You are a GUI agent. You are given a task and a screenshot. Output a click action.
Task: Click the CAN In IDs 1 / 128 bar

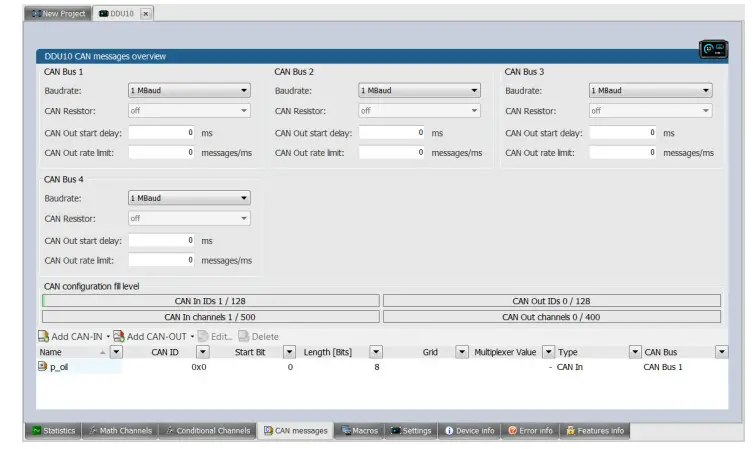point(211,301)
